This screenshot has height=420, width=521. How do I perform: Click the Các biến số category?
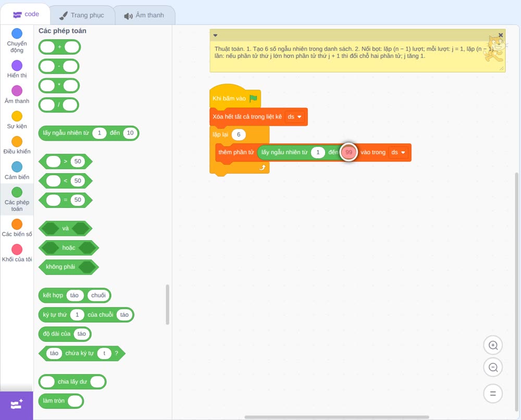[x=17, y=228]
